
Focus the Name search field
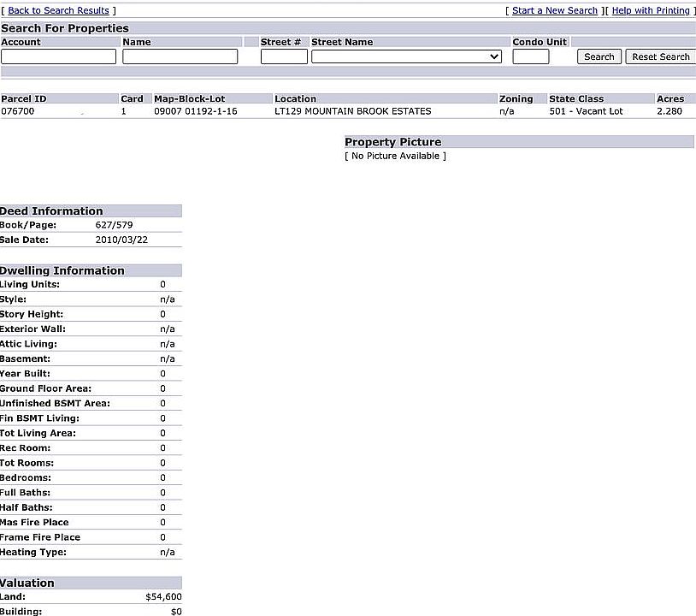coord(180,56)
